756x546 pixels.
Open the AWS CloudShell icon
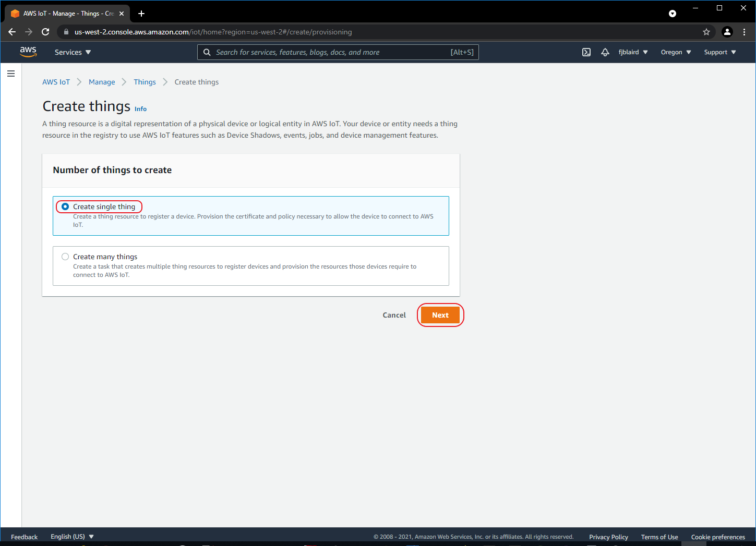point(586,52)
